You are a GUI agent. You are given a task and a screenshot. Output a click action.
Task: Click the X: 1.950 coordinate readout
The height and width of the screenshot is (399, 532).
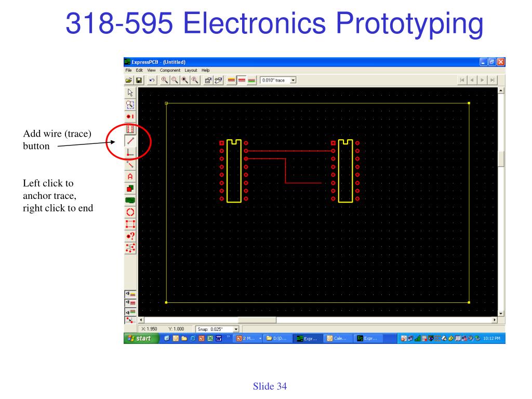[x=149, y=329]
